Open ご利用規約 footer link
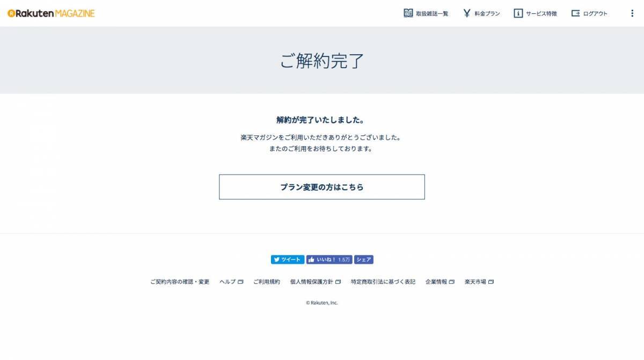This screenshot has width=644, height=360. click(x=267, y=282)
